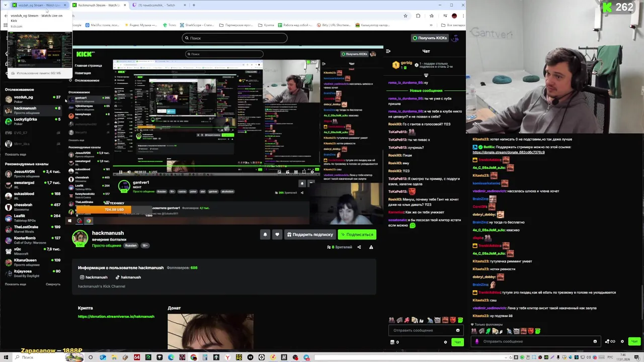This screenshot has height=362, width=644.
Task: Click green Чат send button in Kick chat
Action: pos(457,342)
